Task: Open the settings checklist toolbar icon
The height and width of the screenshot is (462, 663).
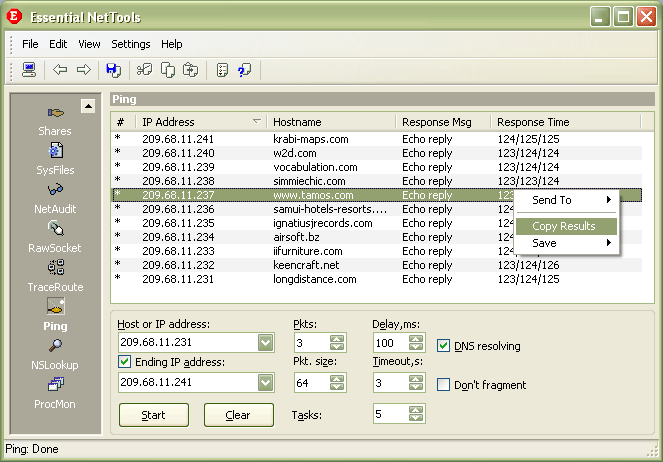Action: (x=222, y=70)
